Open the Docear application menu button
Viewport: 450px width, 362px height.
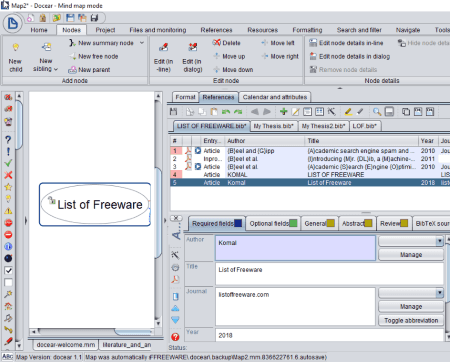pos(13,23)
